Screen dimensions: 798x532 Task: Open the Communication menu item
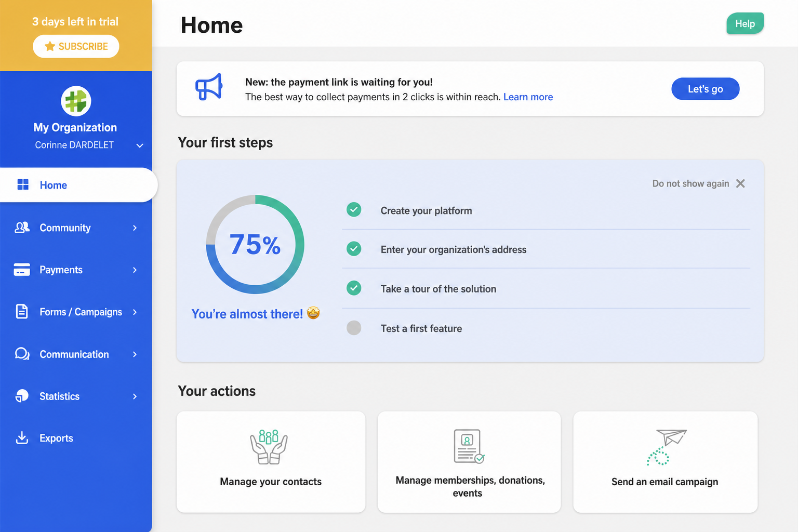coord(76,354)
